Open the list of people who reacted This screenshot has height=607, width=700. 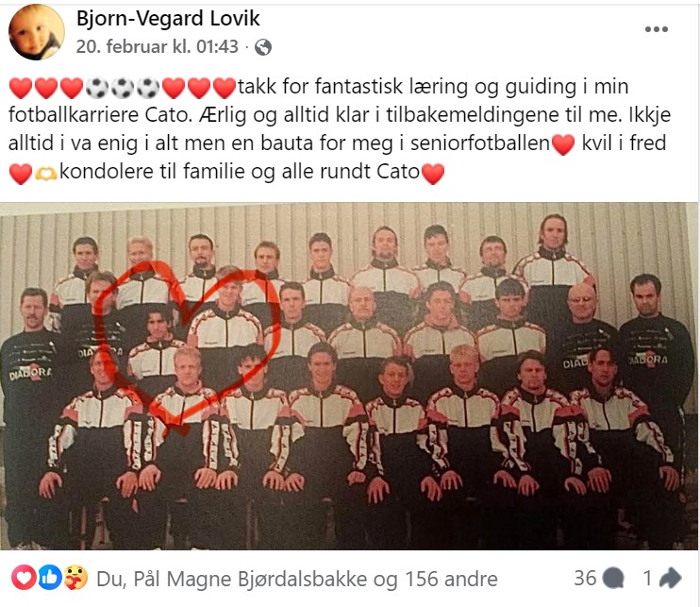[297, 579]
